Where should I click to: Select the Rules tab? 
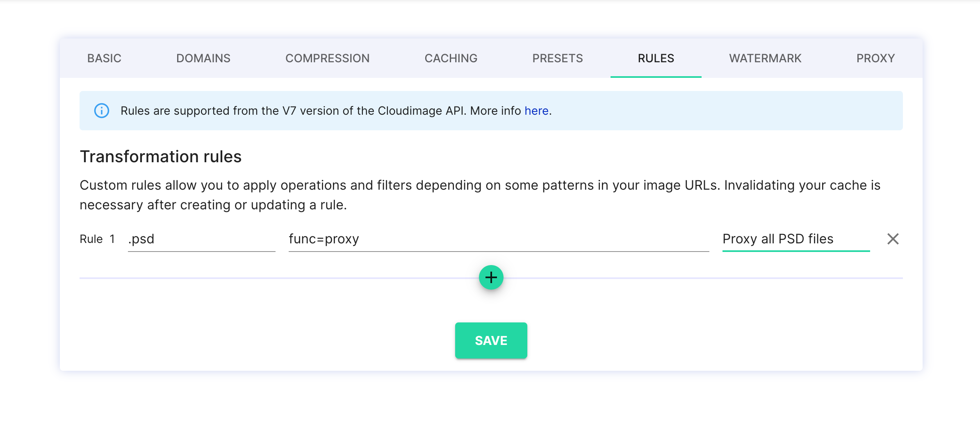(656, 58)
